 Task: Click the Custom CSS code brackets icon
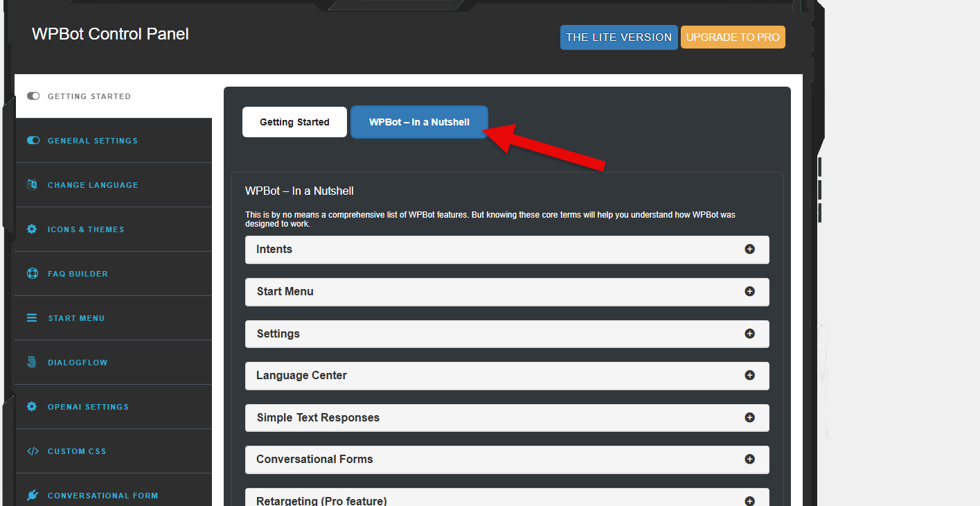(33, 451)
